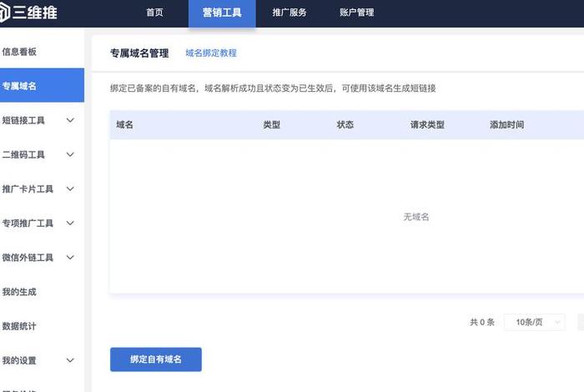Open the 账户管理 tab
The width and height of the screenshot is (584, 392).
click(x=356, y=13)
